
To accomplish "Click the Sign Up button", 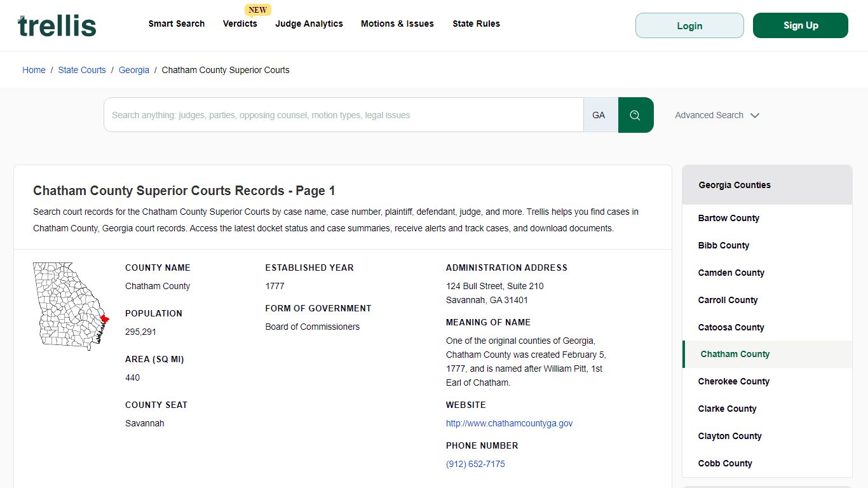I will coord(801,25).
